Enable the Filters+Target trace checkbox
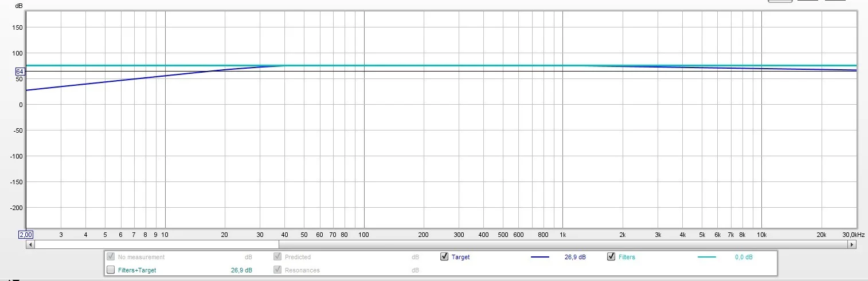Screen dimensions: 868x281 (111, 270)
